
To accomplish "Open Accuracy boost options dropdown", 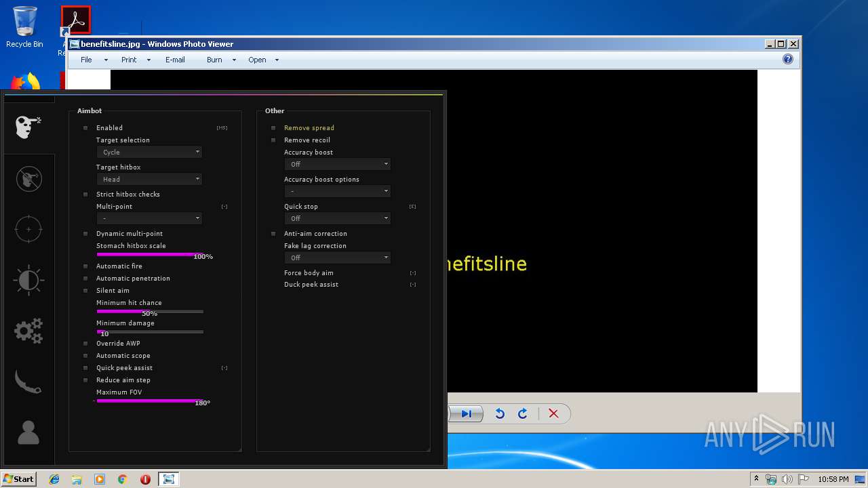I will [x=337, y=191].
